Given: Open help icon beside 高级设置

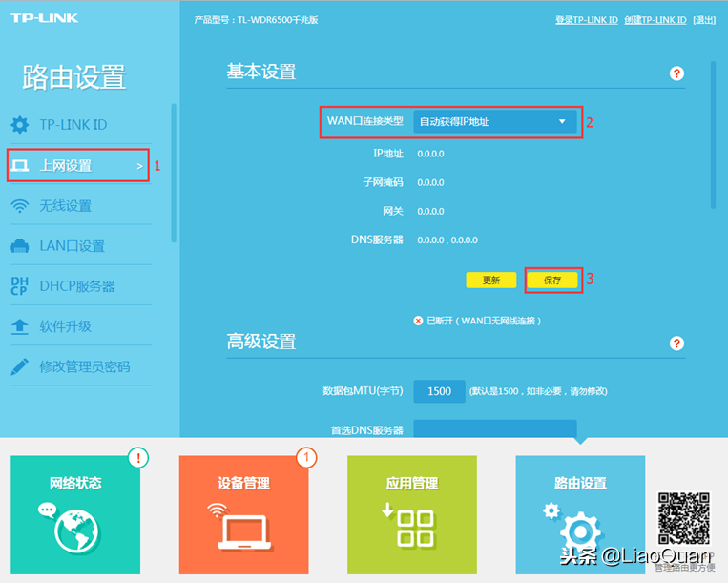Looking at the screenshot, I should point(676,344).
